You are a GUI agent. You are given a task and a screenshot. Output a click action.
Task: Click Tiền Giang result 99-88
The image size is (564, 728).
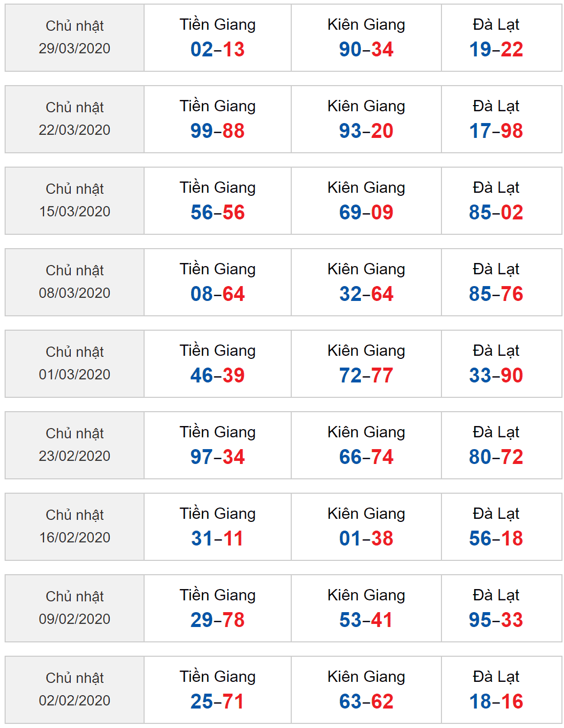[217, 131]
